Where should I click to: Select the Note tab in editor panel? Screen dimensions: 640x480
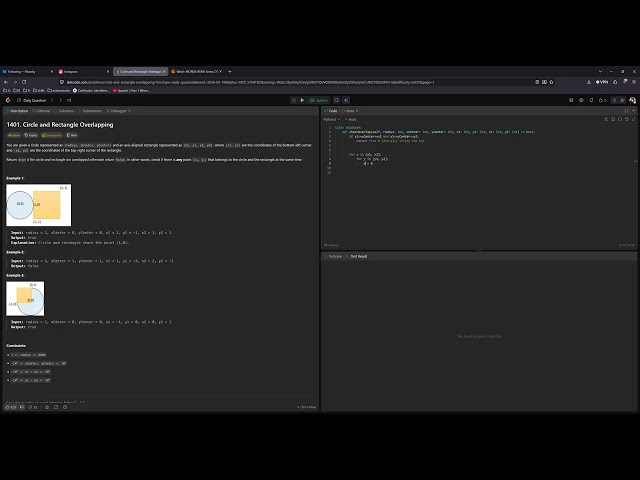348,111
